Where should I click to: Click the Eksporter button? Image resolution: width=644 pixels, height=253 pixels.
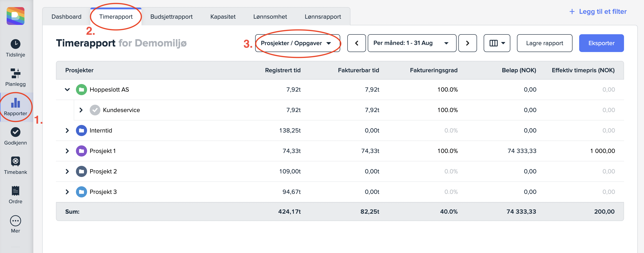[x=601, y=43]
